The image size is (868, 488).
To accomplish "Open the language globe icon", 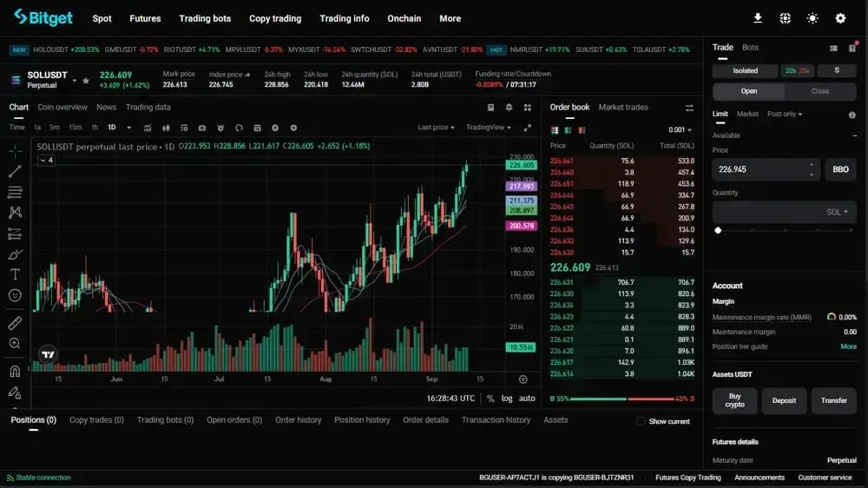I will 785,18.
